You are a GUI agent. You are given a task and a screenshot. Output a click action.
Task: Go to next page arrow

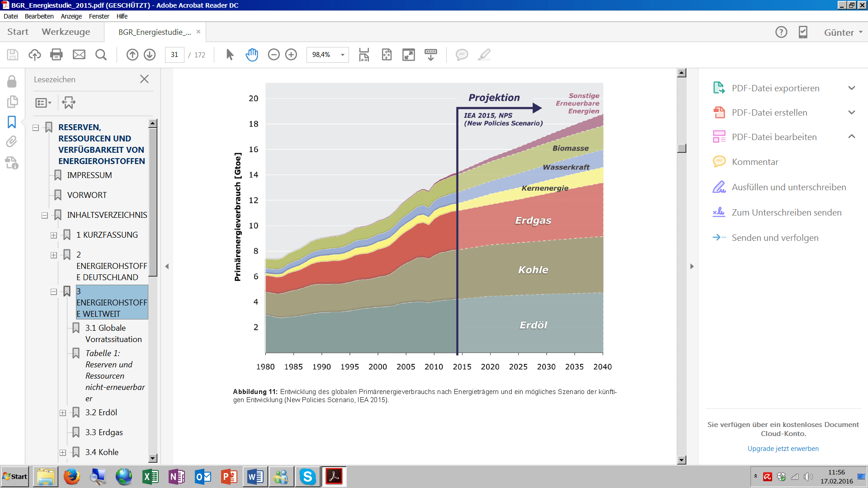[150, 55]
